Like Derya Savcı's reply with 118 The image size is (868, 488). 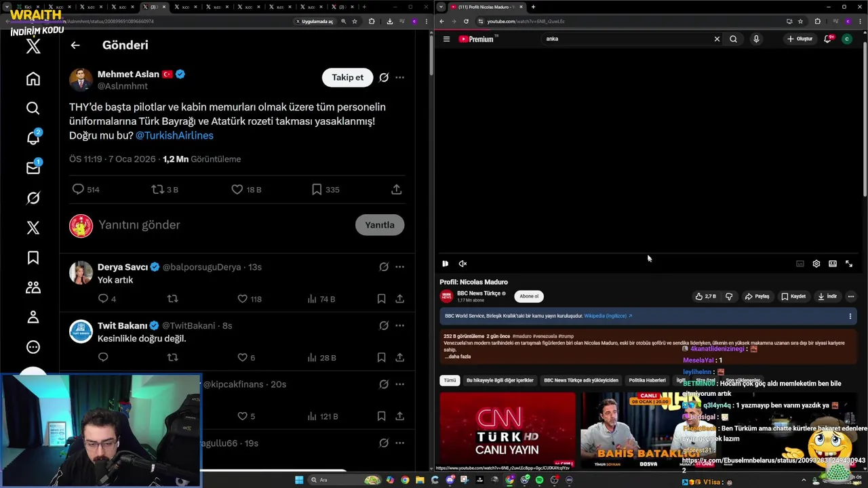(x=250, y=299)
